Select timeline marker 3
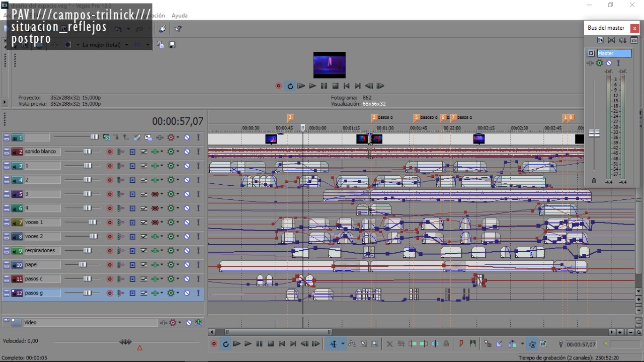The width and height of the screenshot is (644, 362). 290,118
